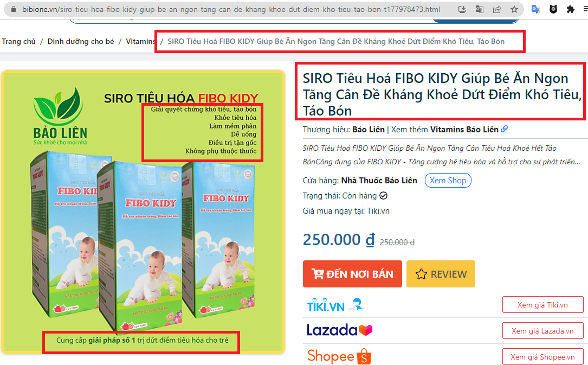Bookmark page with the star icon
The height and width of the screenshot is (365, 588).
point(514,9)
